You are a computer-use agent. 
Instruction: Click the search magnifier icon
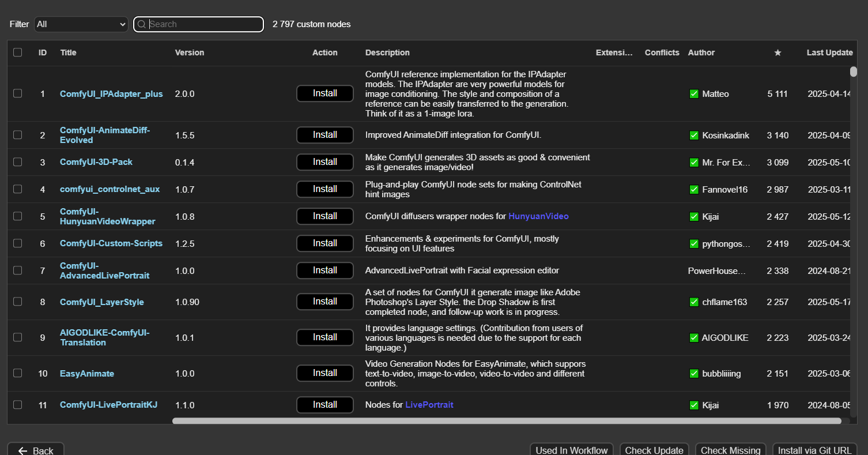coord(142,24)
